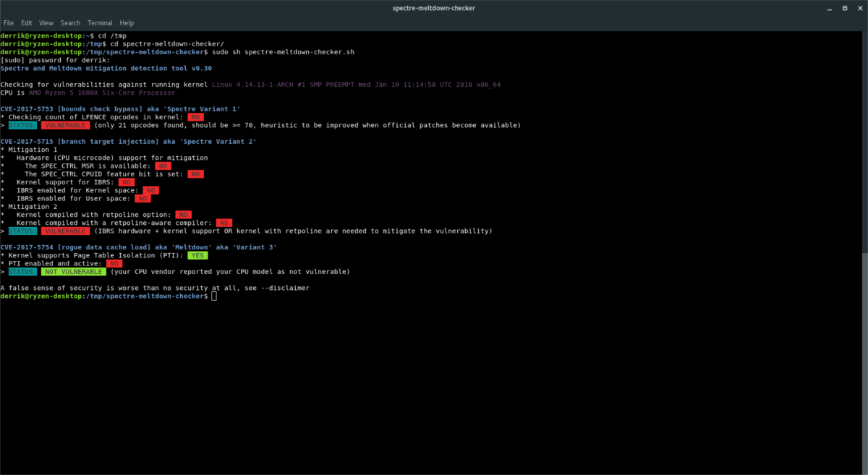The height and width of the screenshot is (475, 868).
Task: Click the YES badge for Page Table Isolation
Action: click(197, 255)
